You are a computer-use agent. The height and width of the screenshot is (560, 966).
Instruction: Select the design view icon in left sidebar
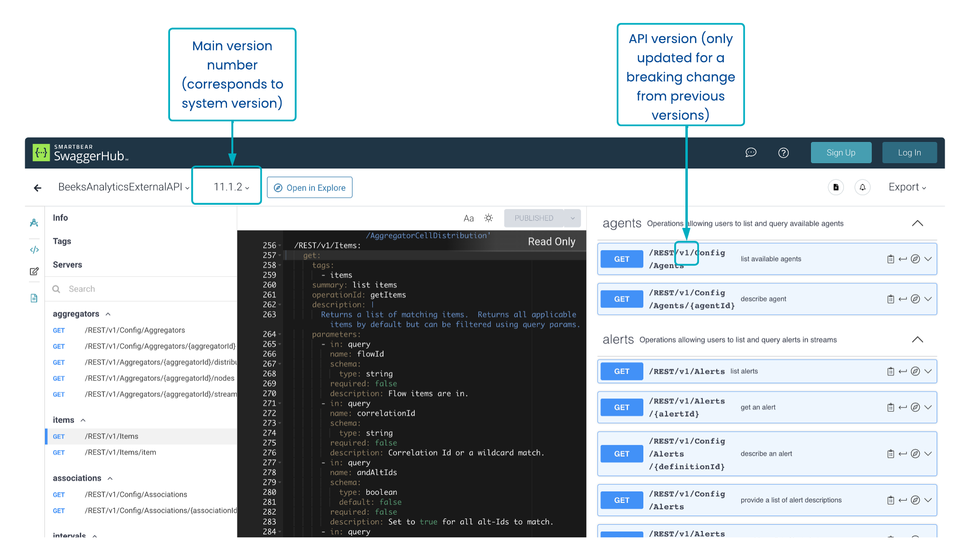[34, 223]
